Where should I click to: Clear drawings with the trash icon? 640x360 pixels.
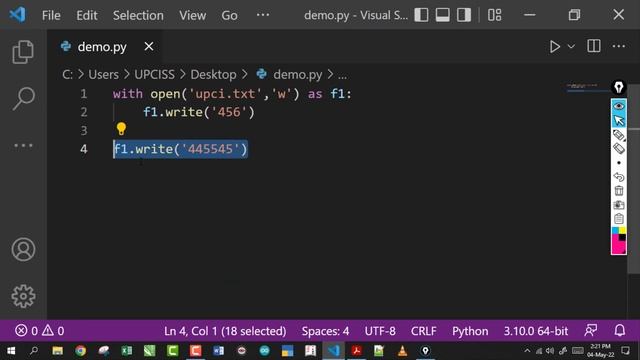click(x=619, y=191)
